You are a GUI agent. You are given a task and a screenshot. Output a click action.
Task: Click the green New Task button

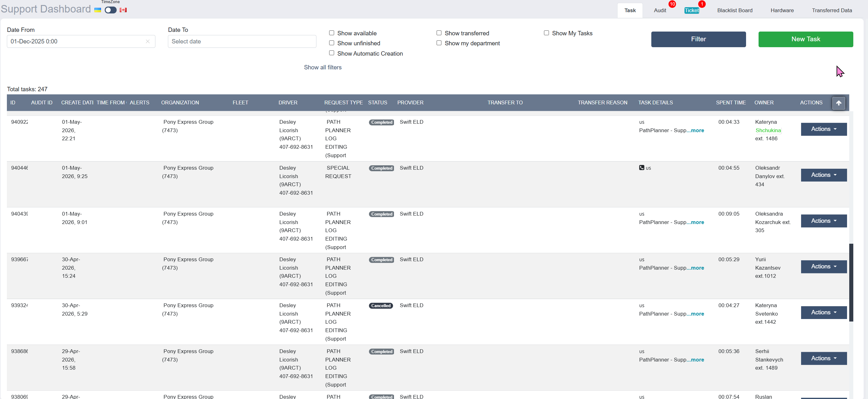[805, 39]
